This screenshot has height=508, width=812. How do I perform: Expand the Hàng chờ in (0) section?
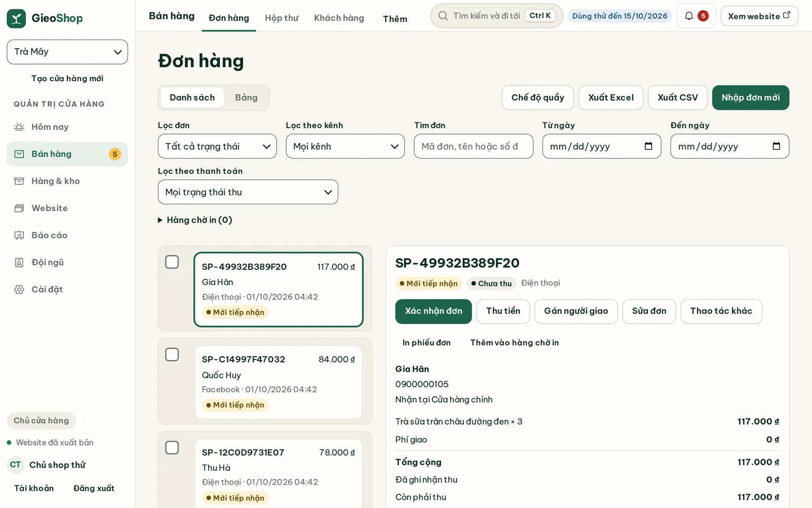click(x=195, y=220)
